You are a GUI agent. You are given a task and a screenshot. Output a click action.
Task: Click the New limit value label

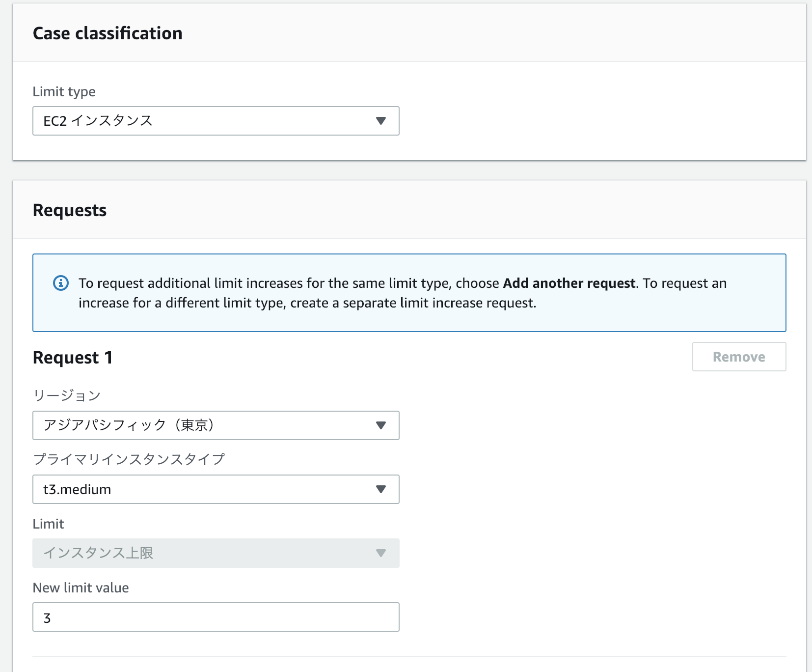point(81,588)
